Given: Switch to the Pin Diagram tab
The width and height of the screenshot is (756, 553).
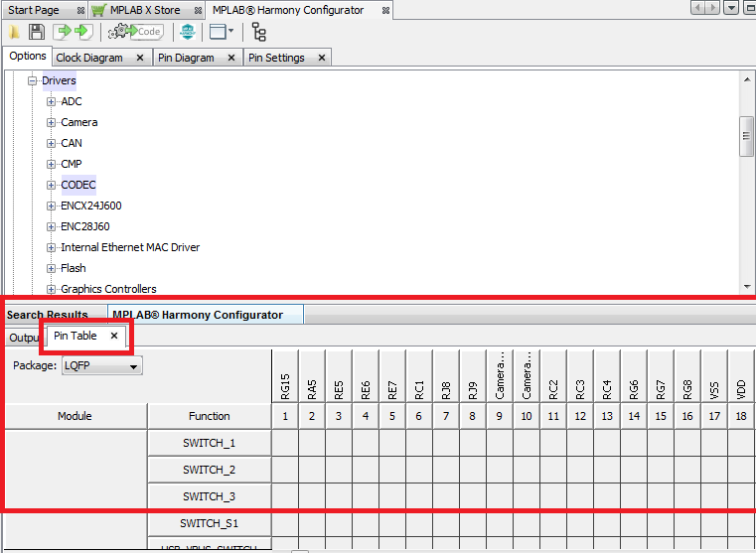Looking at the screenshot, I should coord(186,58).
